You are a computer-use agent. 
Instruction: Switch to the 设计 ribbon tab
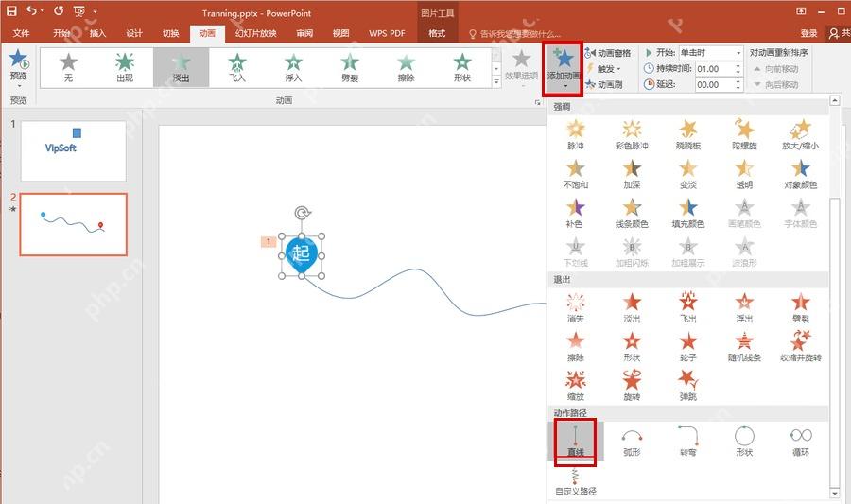134,33
